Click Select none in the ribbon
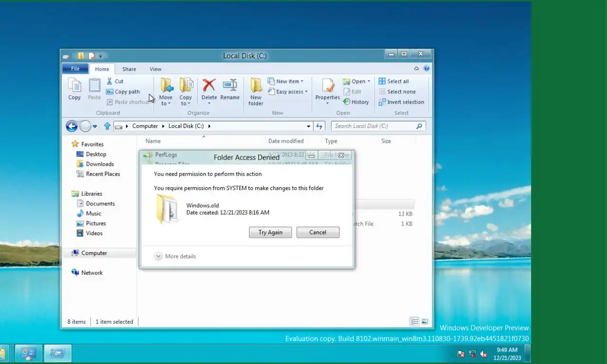Viewport: 607px width, 364px height. click(397, 91)
